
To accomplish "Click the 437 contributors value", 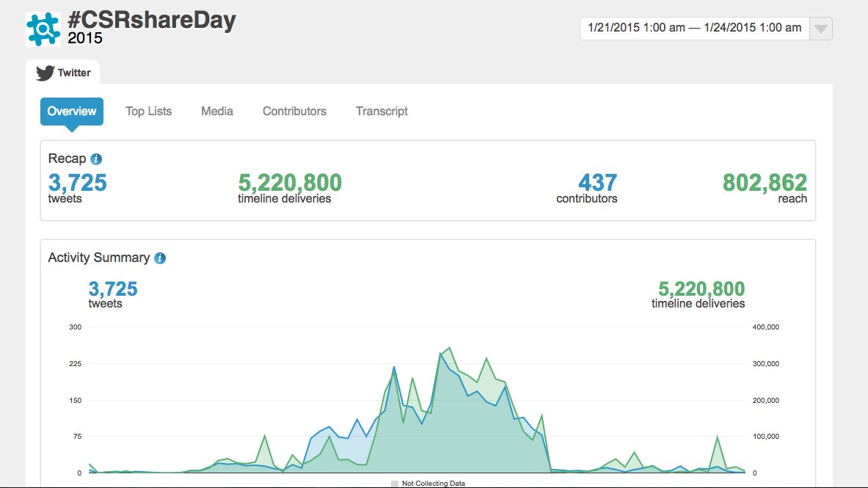I will coord(597,183).
